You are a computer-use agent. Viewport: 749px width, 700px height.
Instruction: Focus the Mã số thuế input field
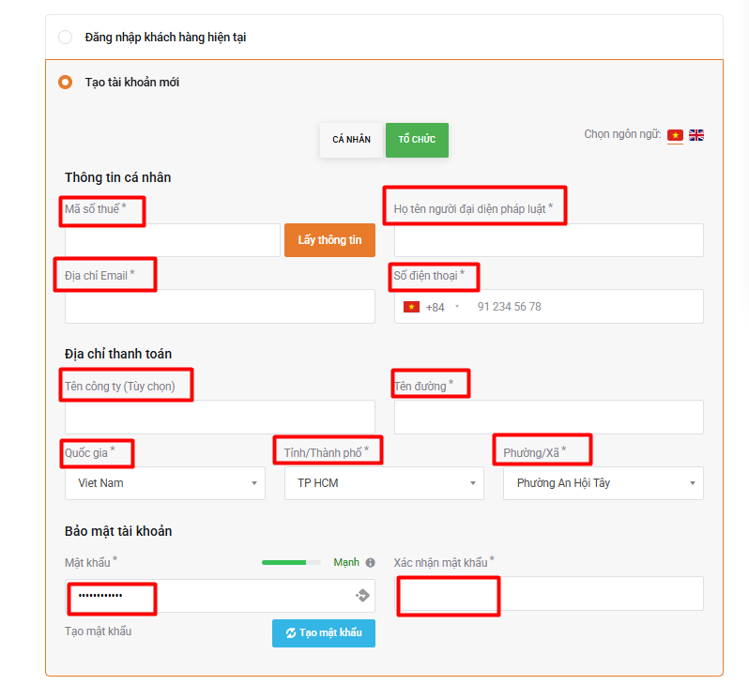tap(172, 240)
